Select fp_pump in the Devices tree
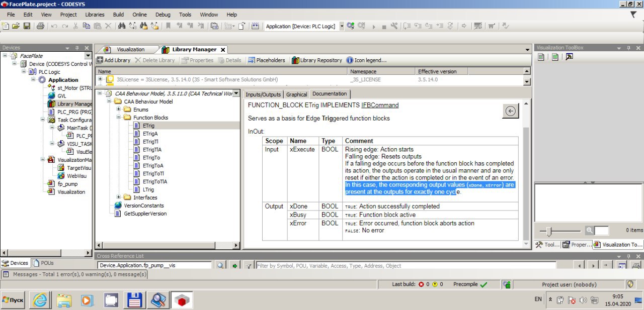This screenshot has width=644, height=310. pyautogui.click(x=67, y=184)
